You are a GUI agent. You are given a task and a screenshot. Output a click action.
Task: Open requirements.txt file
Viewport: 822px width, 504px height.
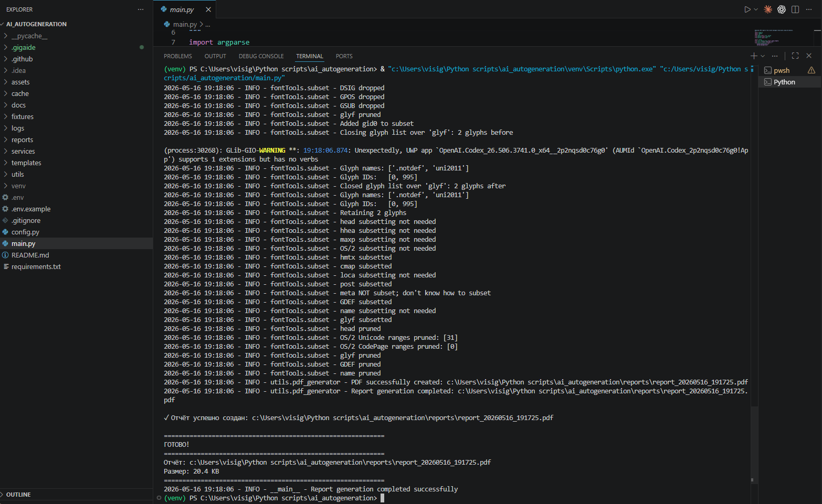(76, 266)
